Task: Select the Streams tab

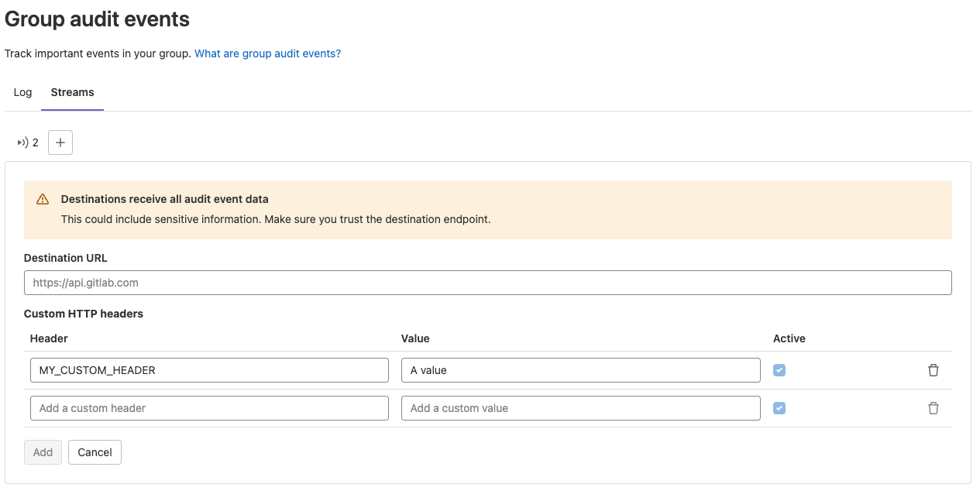Action: point(71,92)
